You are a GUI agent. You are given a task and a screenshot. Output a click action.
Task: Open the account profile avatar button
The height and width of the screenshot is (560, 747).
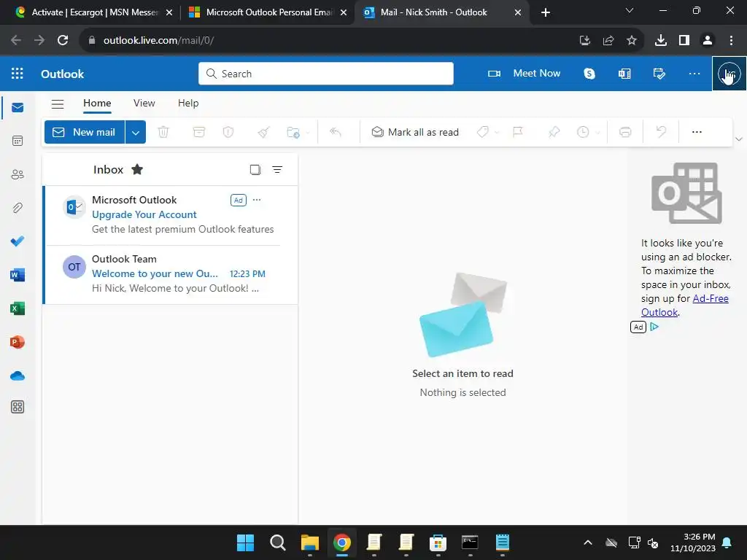729,74
